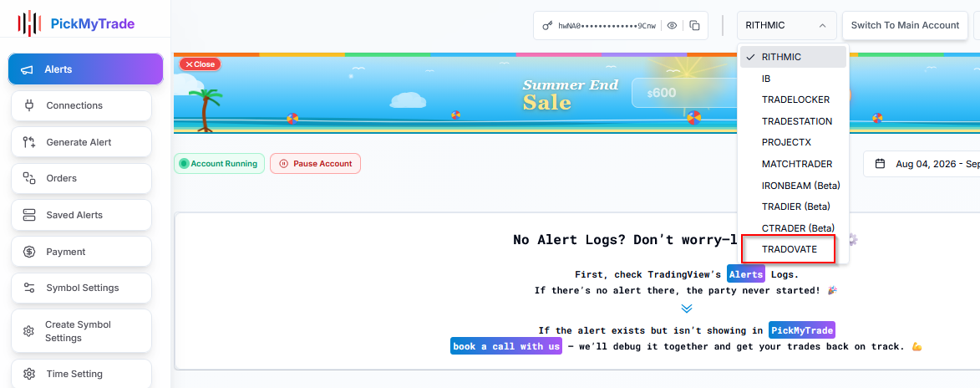Click the $600 sale price box

tap(684, 94)
